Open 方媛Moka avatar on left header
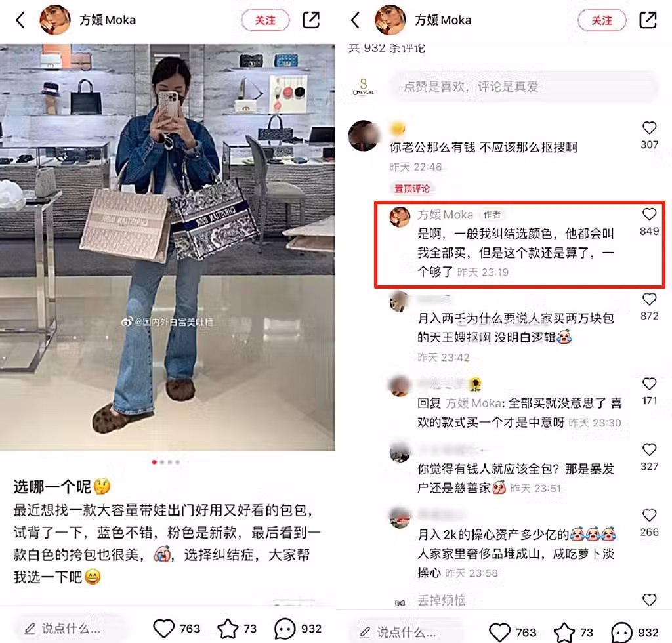 pos(55,20)
